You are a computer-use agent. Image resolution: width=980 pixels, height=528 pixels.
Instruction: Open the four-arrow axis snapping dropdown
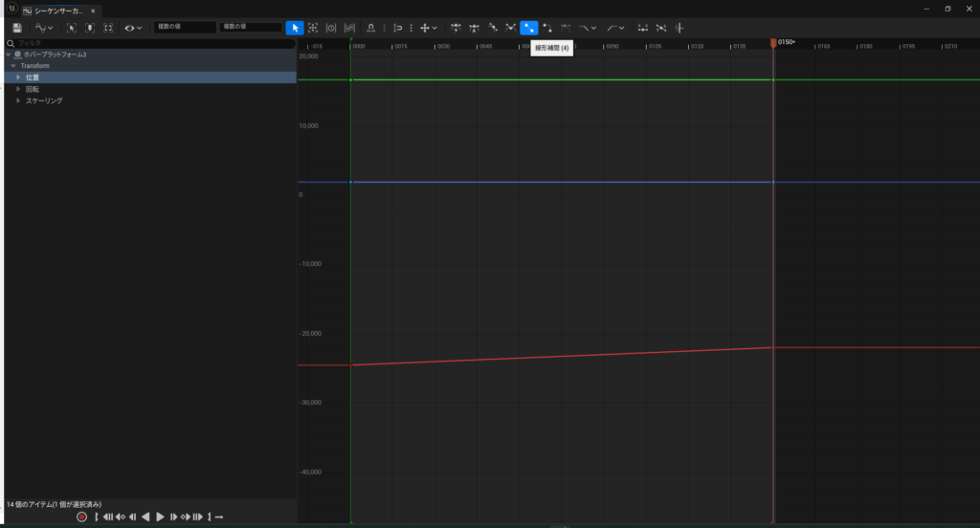pyautogui.click(x=428, y=28)
